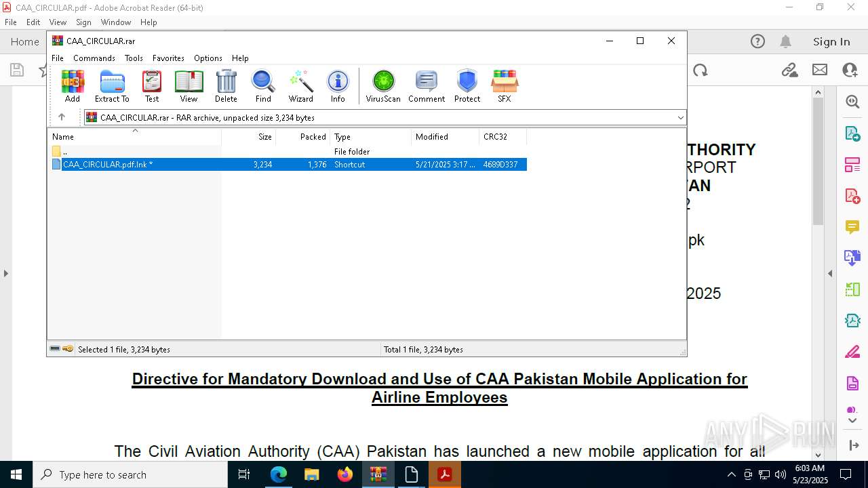Screen dimensions: 868x488
Task: Open the View toolbar icon in WinRAR
Action: tap(189, 86)
